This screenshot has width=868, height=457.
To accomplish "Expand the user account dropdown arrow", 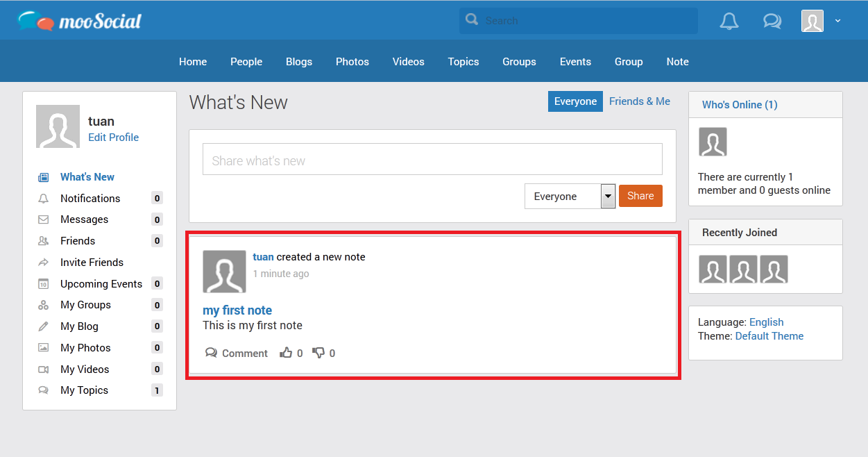I will [837, 21].
